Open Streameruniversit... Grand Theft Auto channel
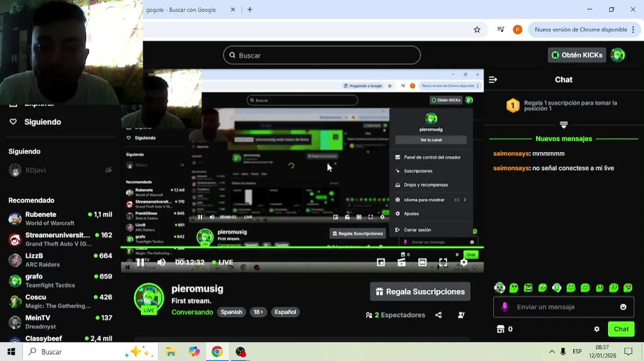Screen dimensions: 644x361 (x=60, y=239)
